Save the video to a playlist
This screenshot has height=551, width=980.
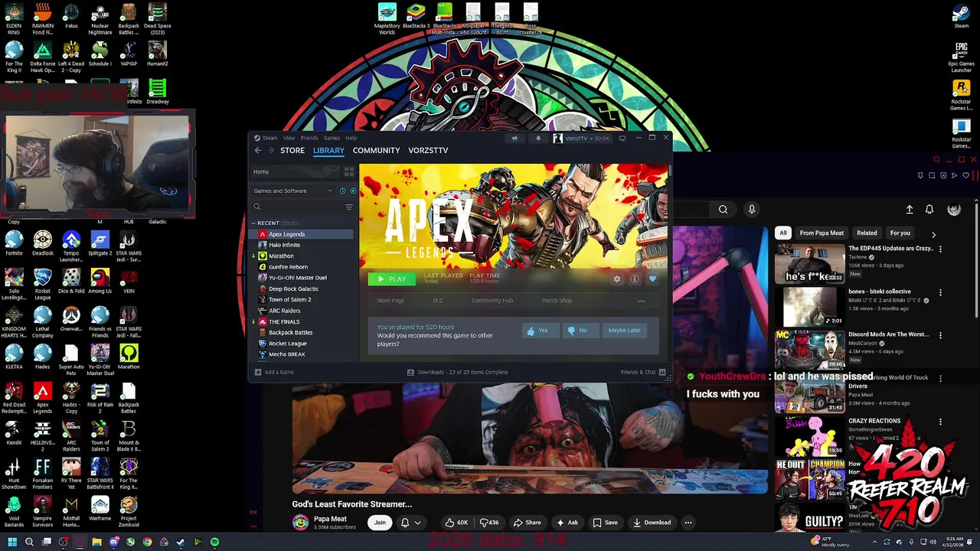pos(606,523)
